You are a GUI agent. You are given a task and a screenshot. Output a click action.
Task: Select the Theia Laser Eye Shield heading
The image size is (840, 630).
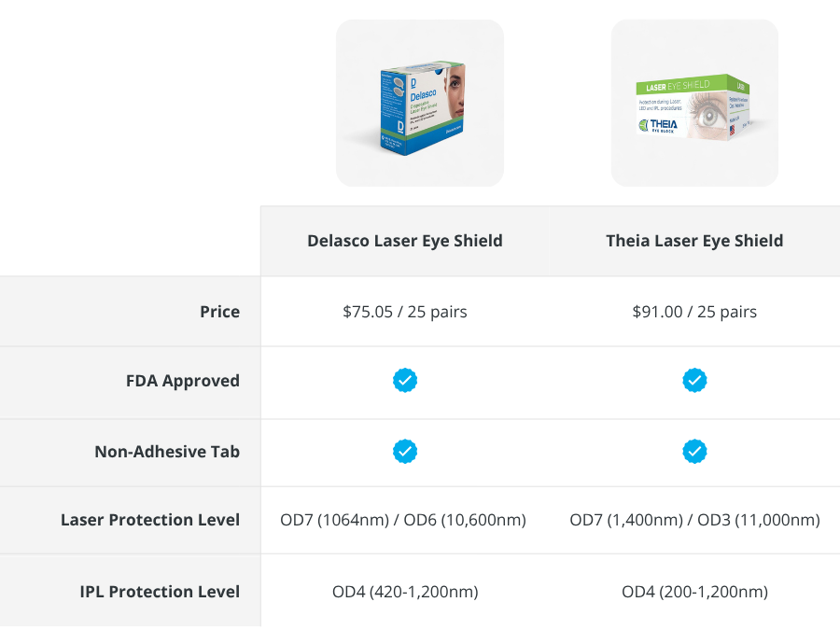[x=694, y=241]
